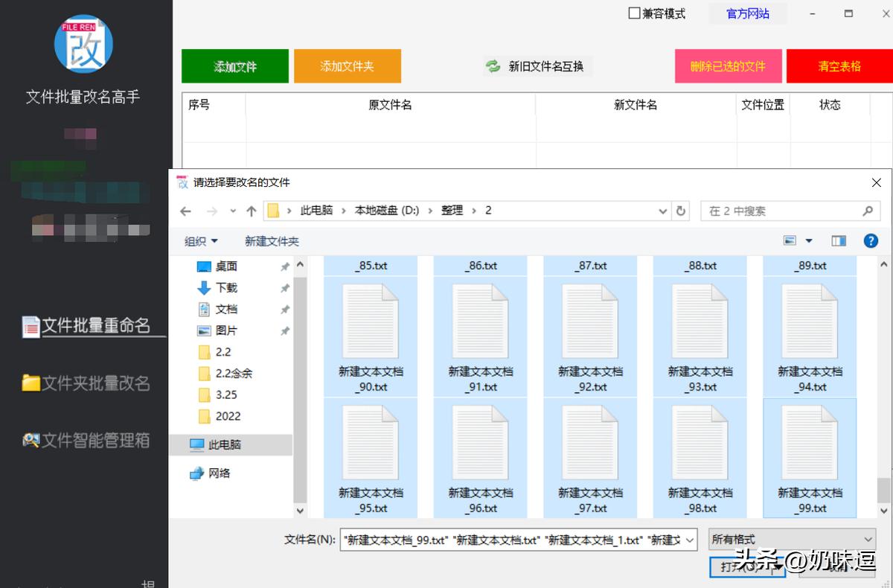Click the back navigation arrow in the dialog
The image size is (893, 588).
pyautogui.click(x=185, y=211)
